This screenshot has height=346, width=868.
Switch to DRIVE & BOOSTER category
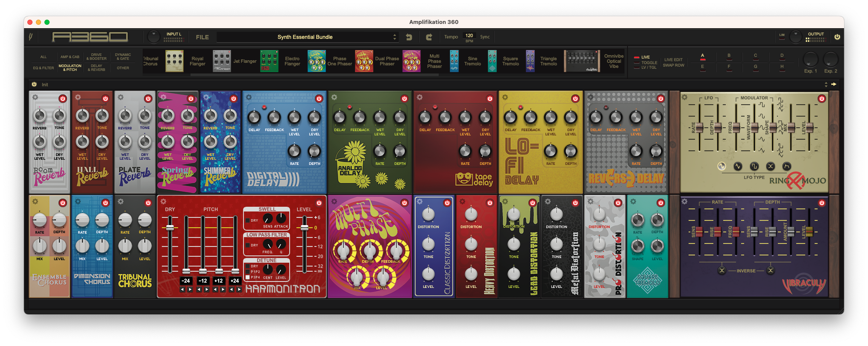coord(97,57)
